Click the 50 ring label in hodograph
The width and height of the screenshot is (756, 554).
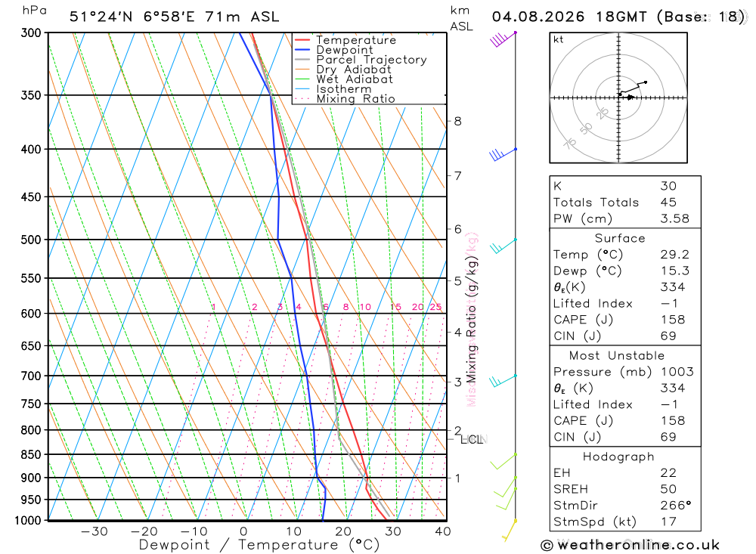(586, 128)
